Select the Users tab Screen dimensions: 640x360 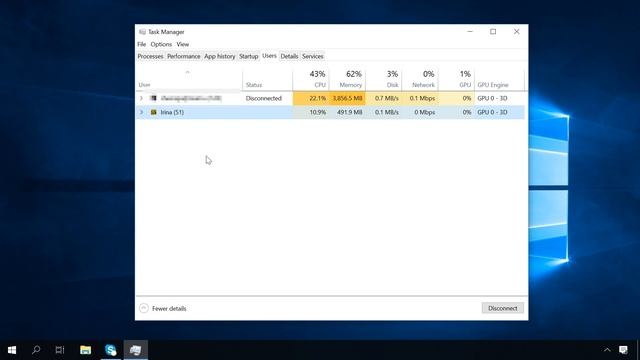tap(269, 56)
